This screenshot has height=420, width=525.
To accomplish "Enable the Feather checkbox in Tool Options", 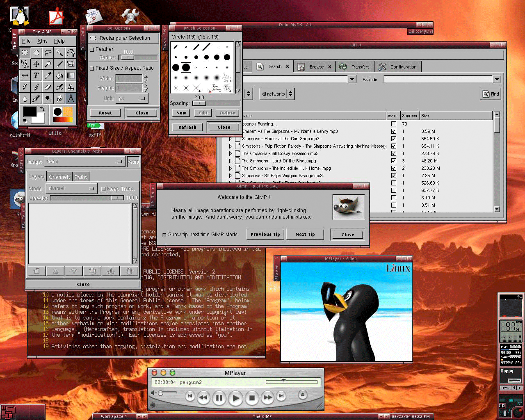I will tap(92, 49).
